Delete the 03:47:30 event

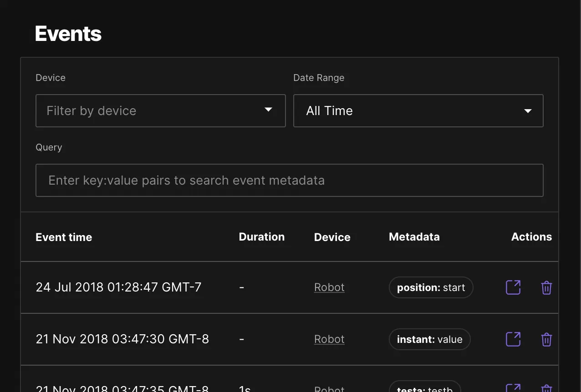tap(546, 339)
